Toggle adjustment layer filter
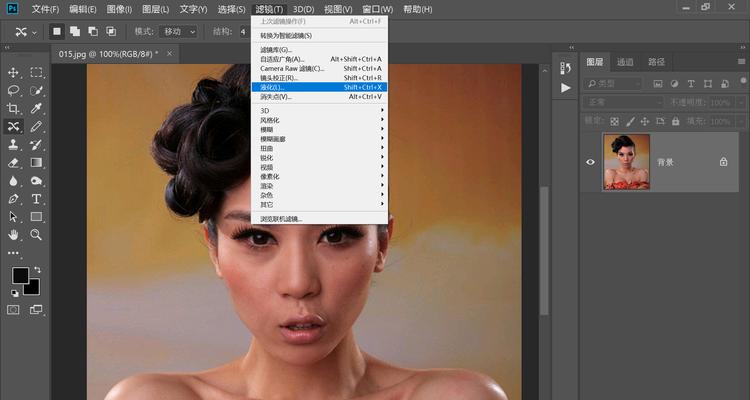 pyautogui.click(x=674, y=84)
